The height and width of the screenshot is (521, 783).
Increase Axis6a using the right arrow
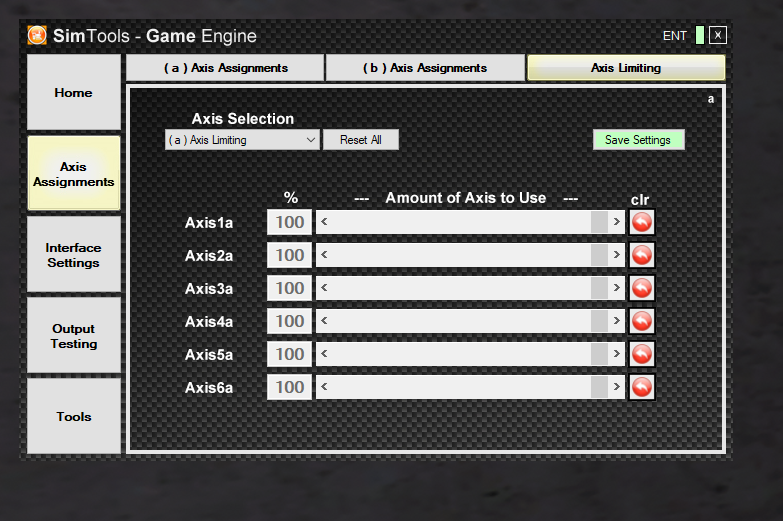tap(616, 387)
